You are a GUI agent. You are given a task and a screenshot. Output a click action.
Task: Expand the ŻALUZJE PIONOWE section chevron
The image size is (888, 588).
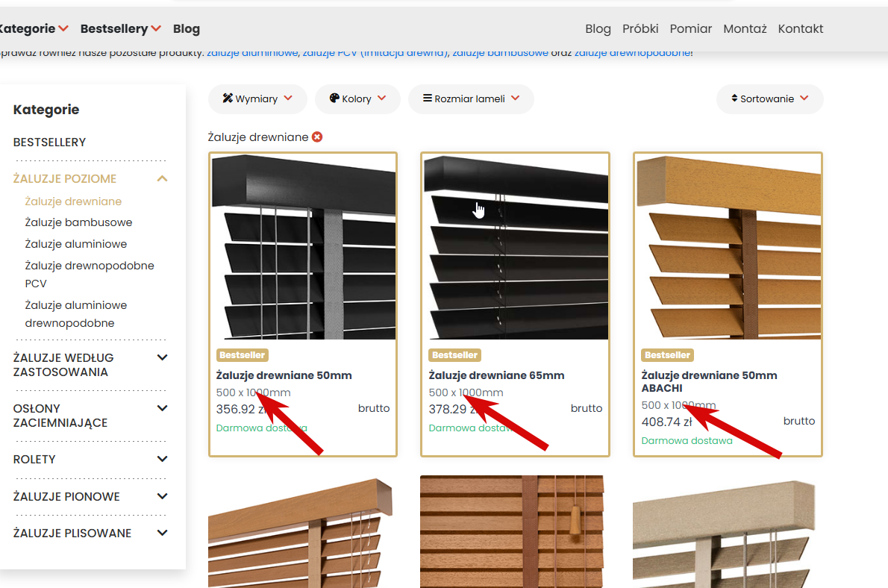point(163,496)
